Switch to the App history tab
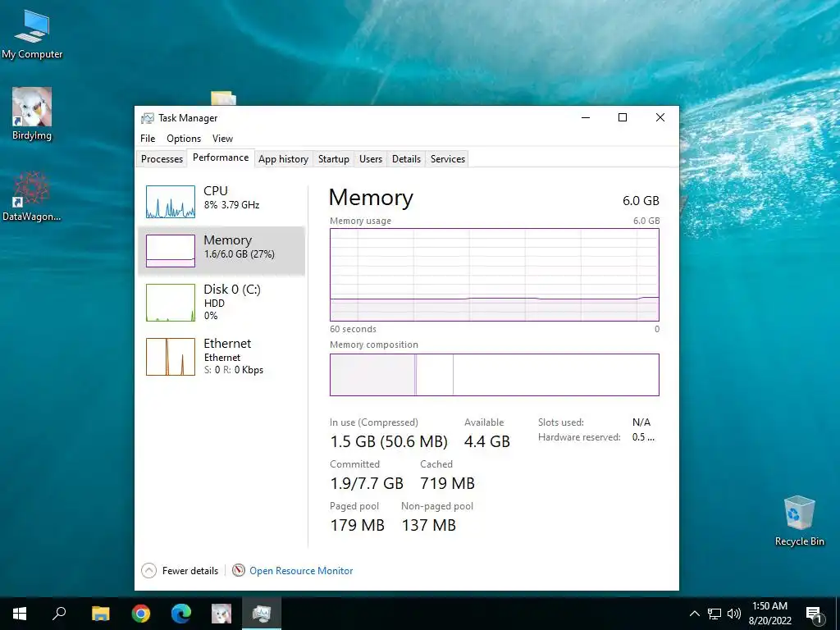Viewport: 840px width, 630px height. point(283,159)
